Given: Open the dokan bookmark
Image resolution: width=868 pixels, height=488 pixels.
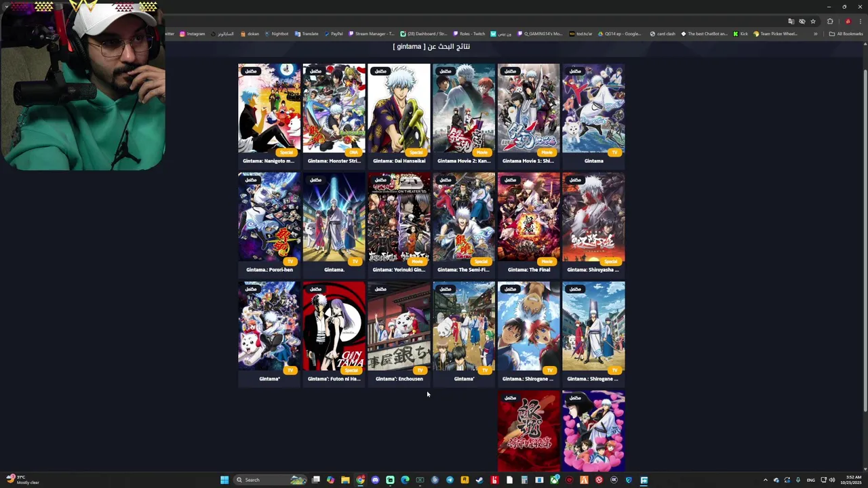Looking at the screenshot, I should tap(250, 34).
